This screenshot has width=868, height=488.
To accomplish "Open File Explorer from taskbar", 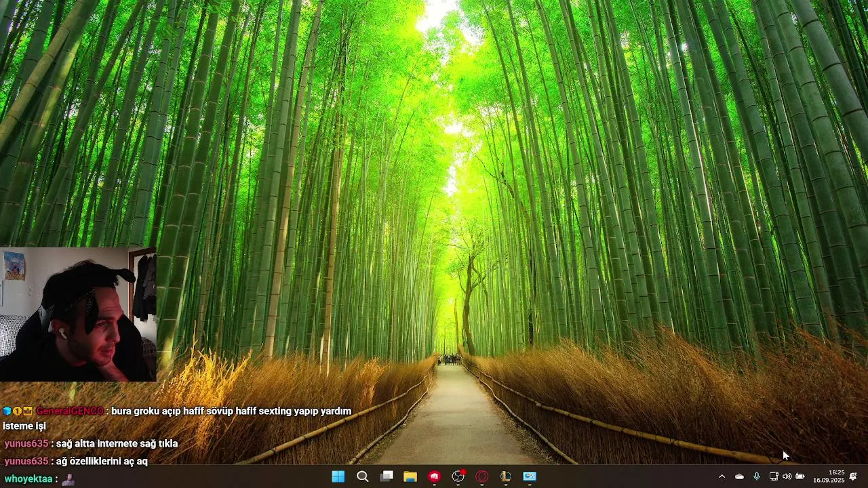I will coord(410,476).
